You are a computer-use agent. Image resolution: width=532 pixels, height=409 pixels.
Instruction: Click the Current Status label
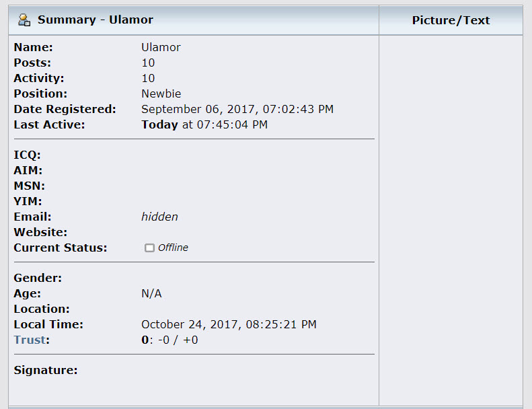61,248
